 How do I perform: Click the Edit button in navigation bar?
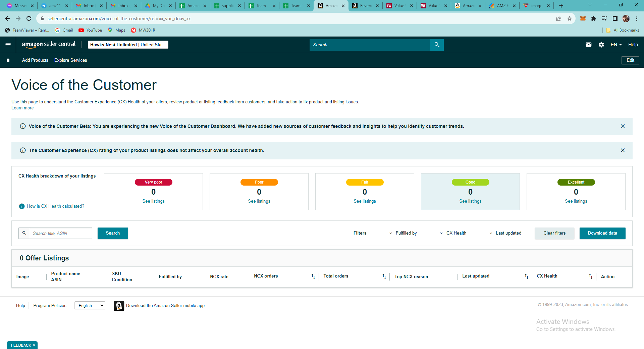pos(630,60)
